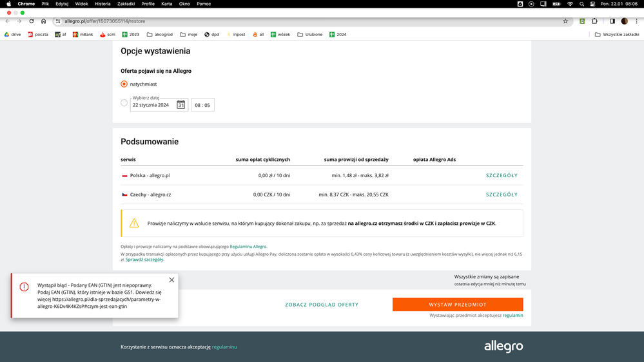This screenshot has height=362, width=644.
Task: Close the EAN error notification
Action: (171, 280)
